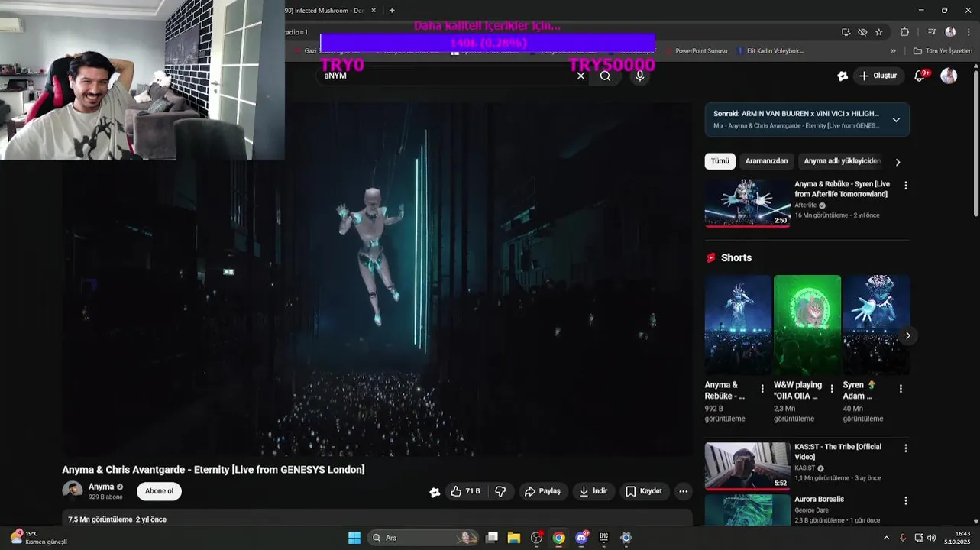
Task: Click the crossed-eye icon in address bar
Action: pos(862,32)
